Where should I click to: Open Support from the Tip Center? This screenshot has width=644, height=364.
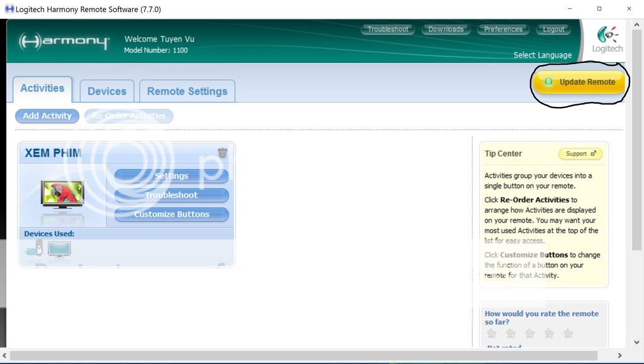pyautogui.click(x=579, y=153)
